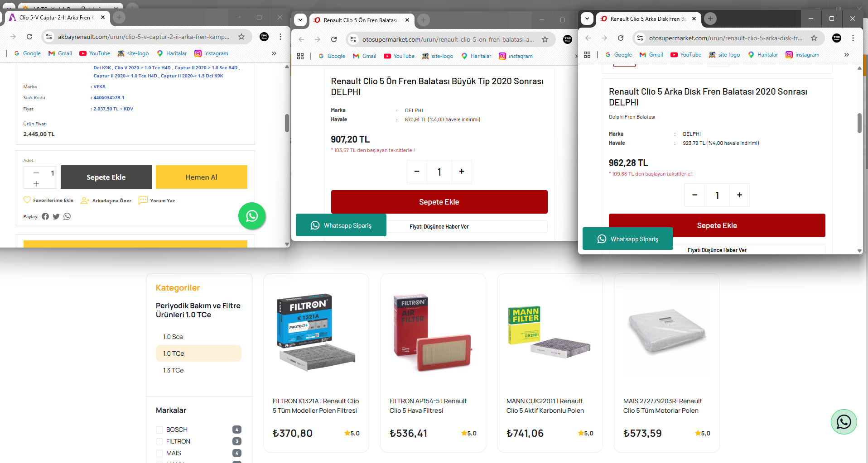
Task: Expand hidden bookmarks chevron in right window
Action: [847, 55]
